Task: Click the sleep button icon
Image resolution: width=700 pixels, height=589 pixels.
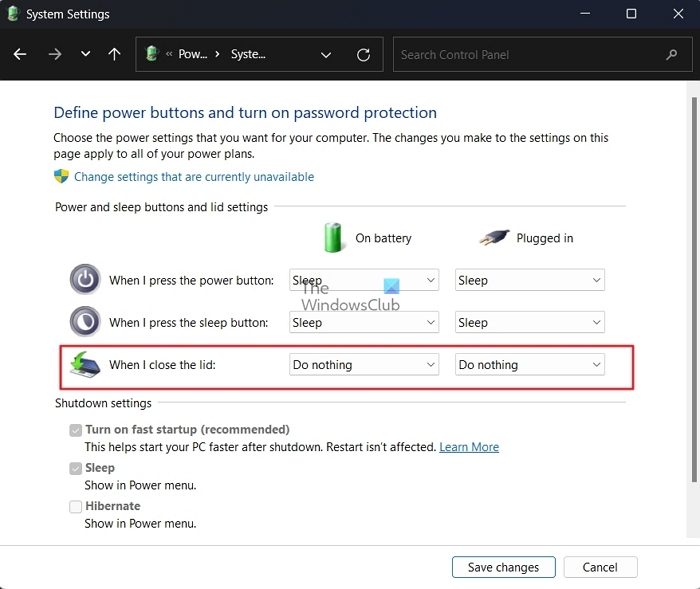Action: coord(85,322)
